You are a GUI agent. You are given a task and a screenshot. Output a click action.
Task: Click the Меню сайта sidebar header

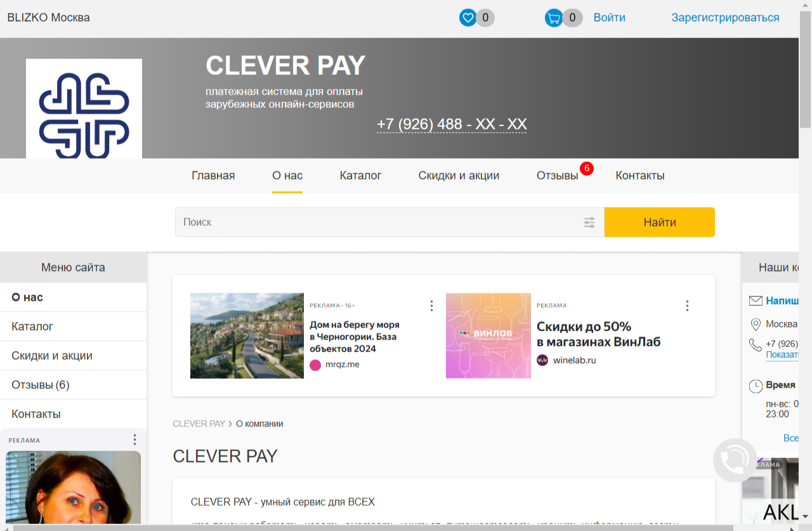[73, 268]
